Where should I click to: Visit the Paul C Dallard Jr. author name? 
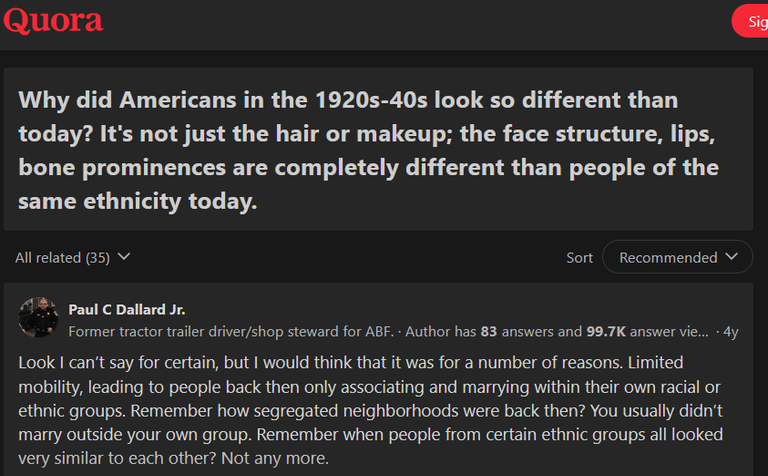pyautogui.click(x=127, y=309)
